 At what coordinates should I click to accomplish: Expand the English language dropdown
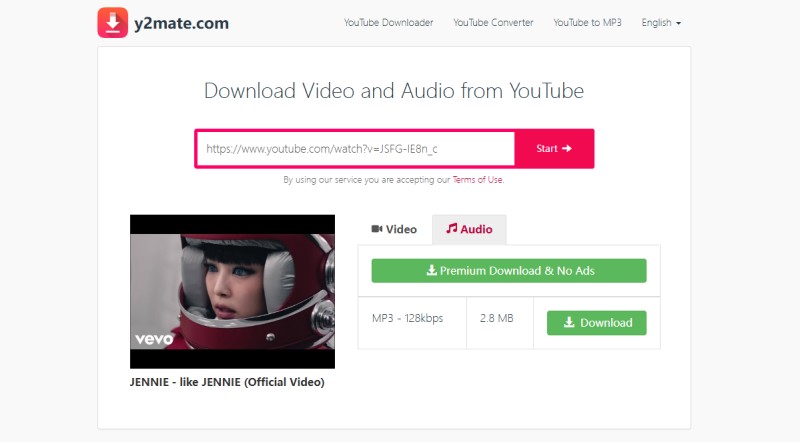[661, 22]
